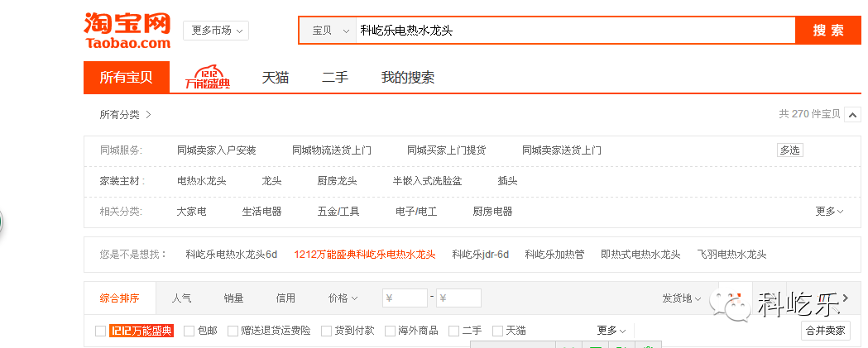
Task: Switch to the 二手 tab
Action: [335, 78]
